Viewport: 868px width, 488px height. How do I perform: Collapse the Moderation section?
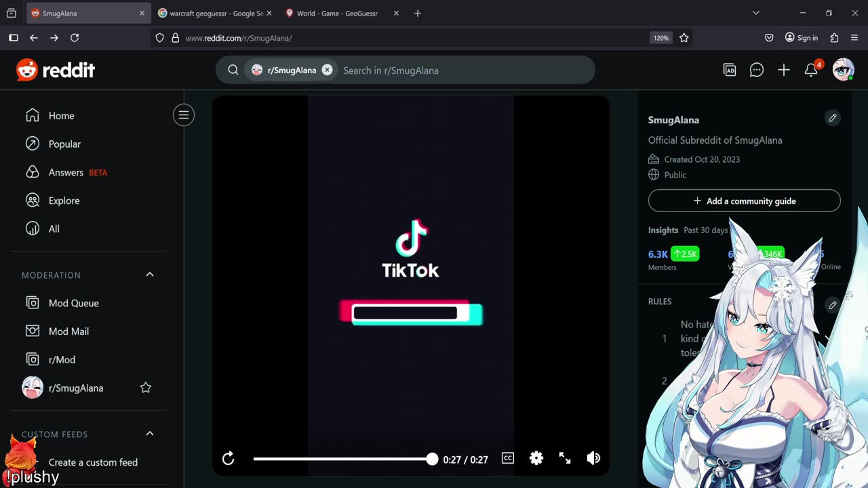coord(150,274)
